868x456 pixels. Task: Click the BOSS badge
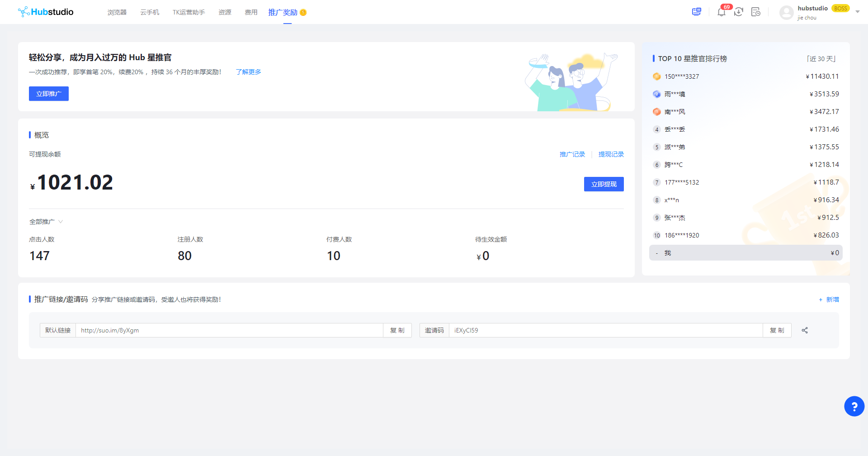click(x=840, y=8)
